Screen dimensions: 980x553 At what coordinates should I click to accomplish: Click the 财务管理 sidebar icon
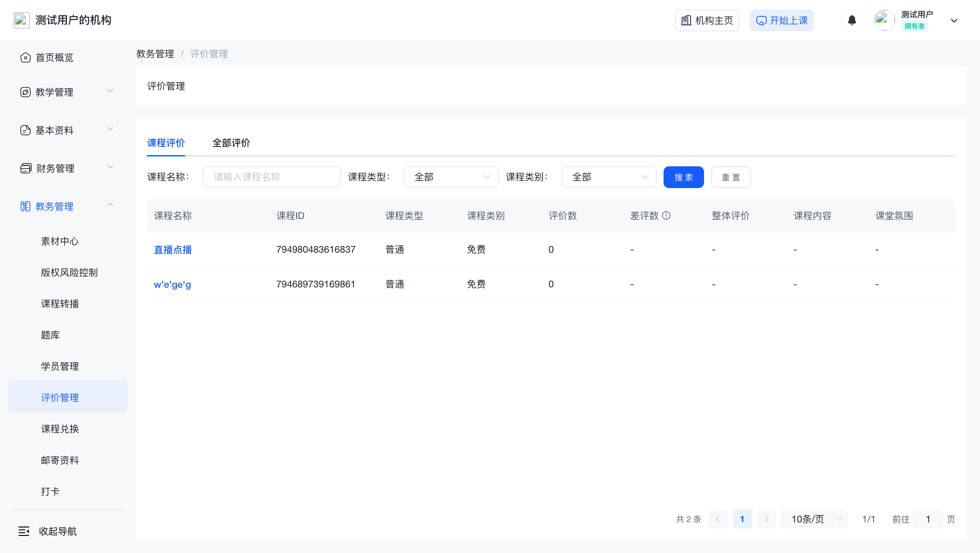click(26, 168)
